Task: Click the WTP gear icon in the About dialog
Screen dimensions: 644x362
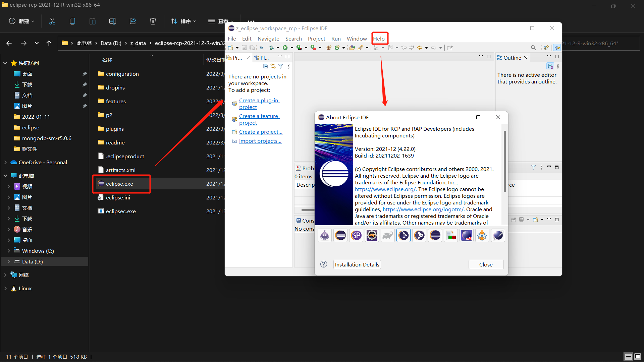Action: 372,235
